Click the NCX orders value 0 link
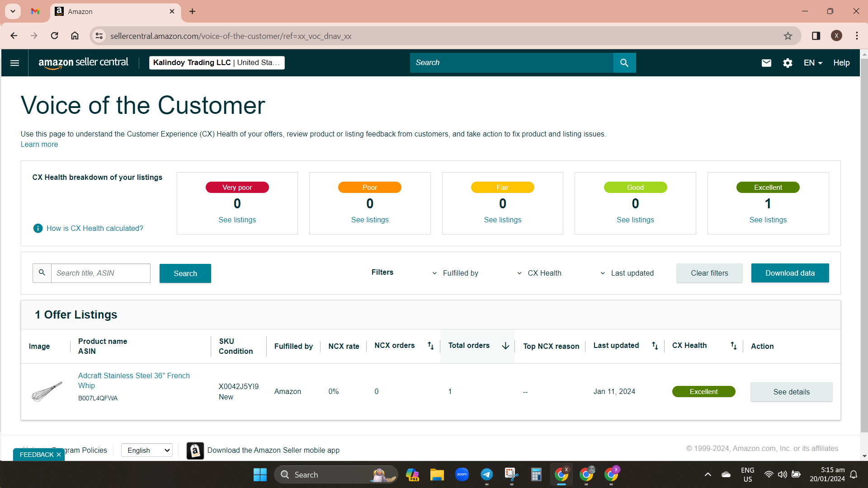The width and height of the screenshot is (868, 488). click(x=377, y=392)
